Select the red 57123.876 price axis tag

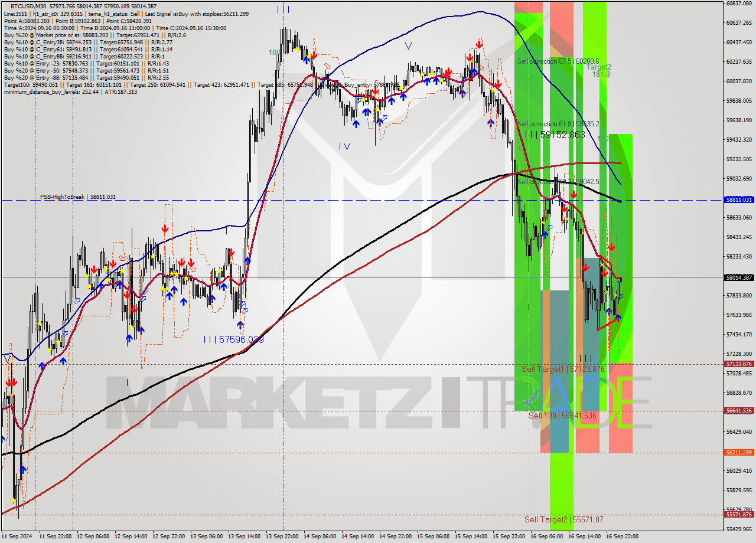click(x=739, y=364)
